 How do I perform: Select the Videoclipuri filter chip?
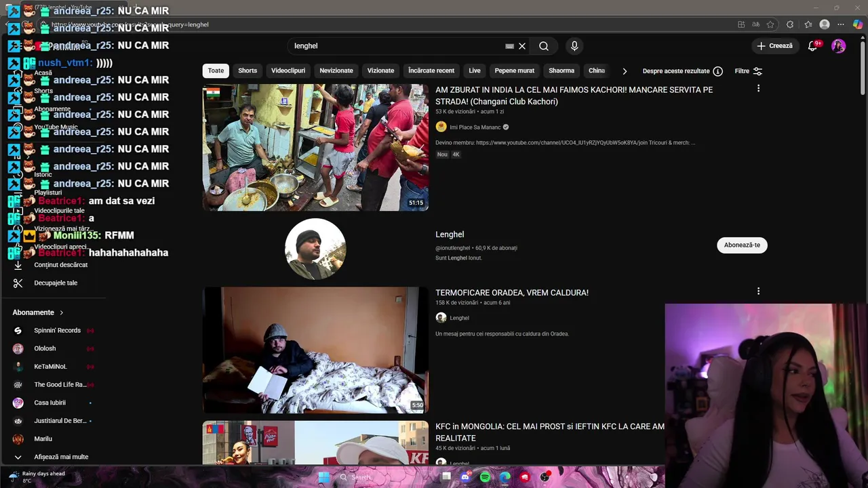pyautogui.click(x=288, y=70)
